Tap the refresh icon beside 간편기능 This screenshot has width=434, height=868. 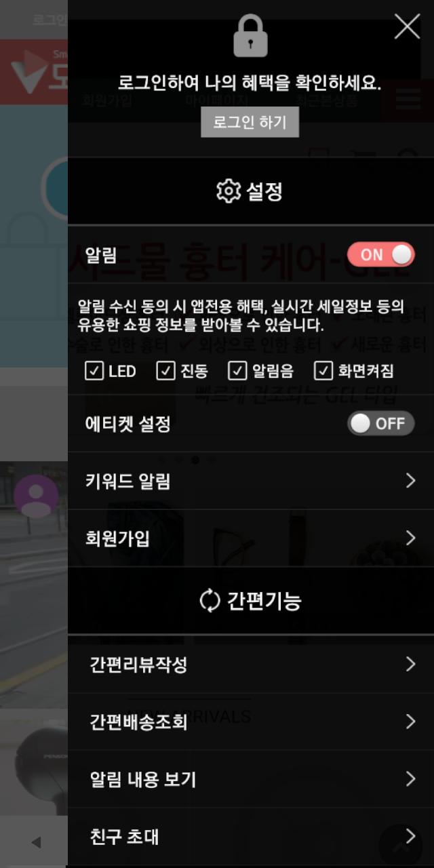tap(210, 601)
